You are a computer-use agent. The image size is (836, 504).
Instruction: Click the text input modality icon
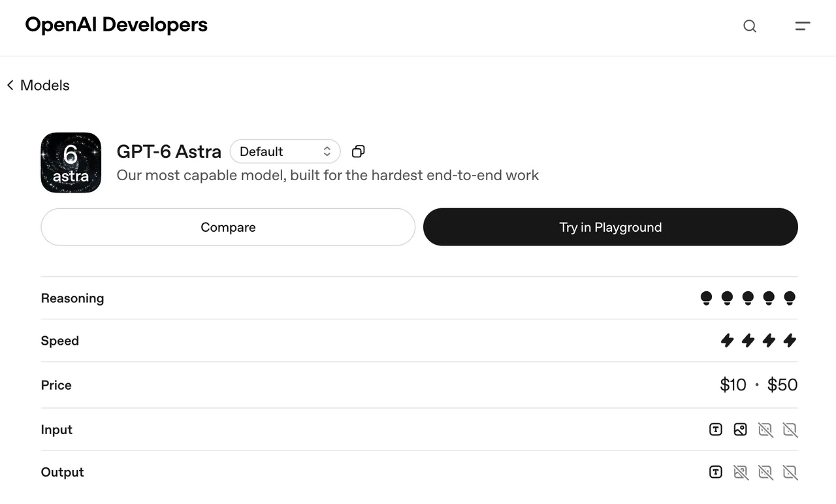(716, 430)
